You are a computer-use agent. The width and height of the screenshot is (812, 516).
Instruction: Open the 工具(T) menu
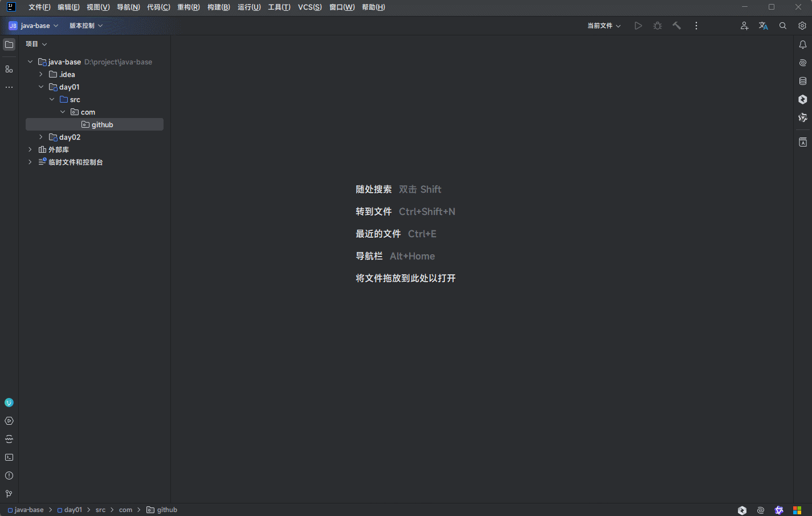tap(279, 7)
